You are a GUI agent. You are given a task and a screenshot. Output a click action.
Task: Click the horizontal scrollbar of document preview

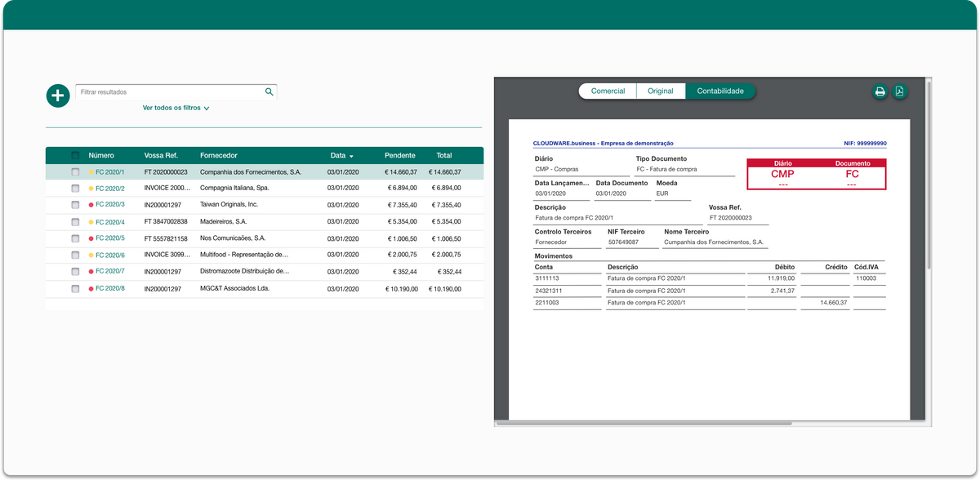pos(644,423)
